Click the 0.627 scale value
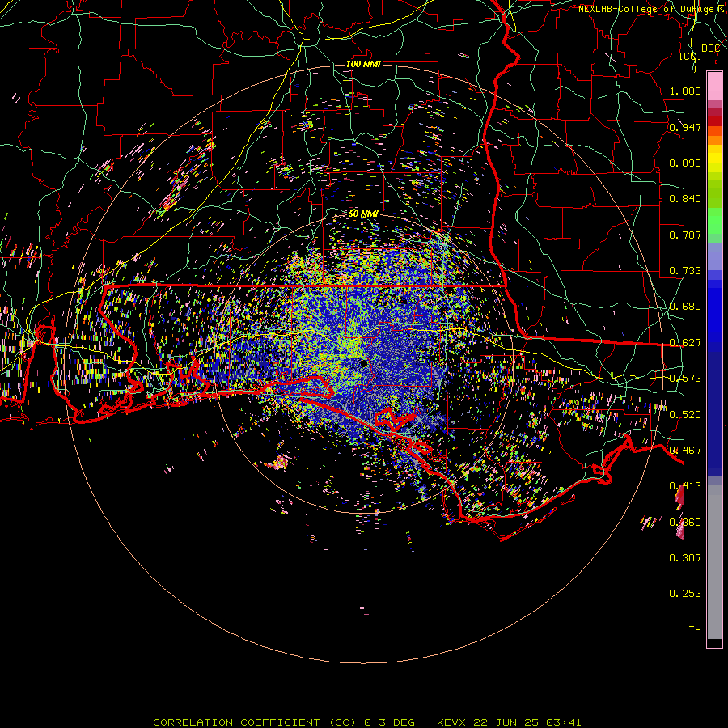This screenshot has width=728, height=728. 685,343
